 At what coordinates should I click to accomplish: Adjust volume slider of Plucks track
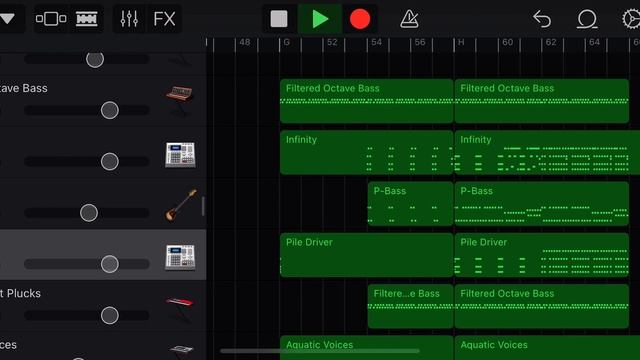pos(109,316)
